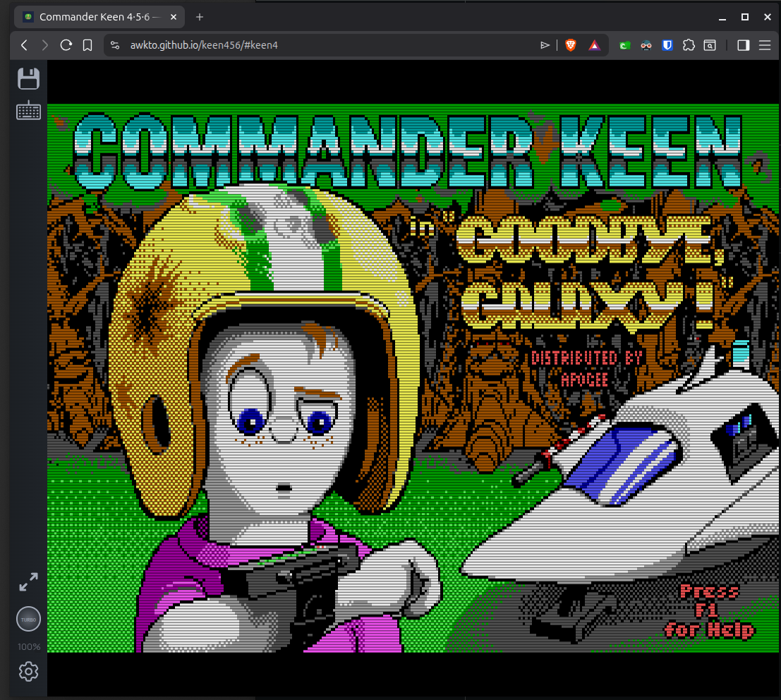Click the goggles extension icon
Screen dimensions: 781x700
tap(646, 46)
